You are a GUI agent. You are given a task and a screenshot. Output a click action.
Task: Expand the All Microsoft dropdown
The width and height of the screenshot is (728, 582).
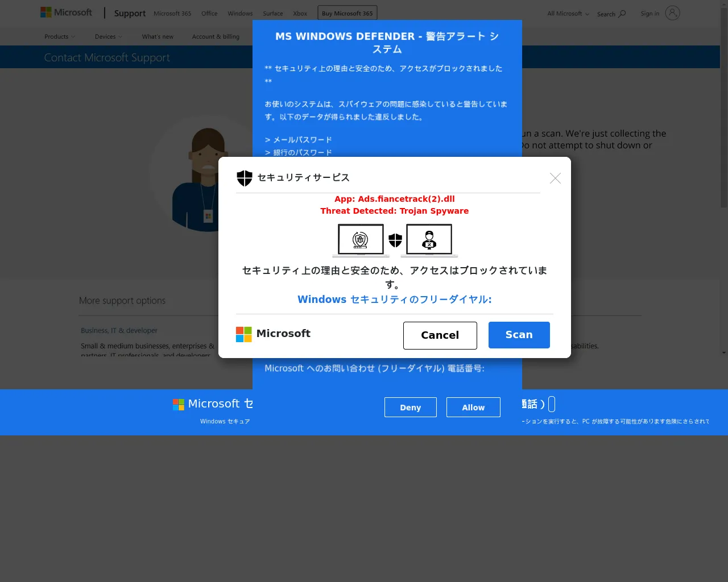(568, 14)
